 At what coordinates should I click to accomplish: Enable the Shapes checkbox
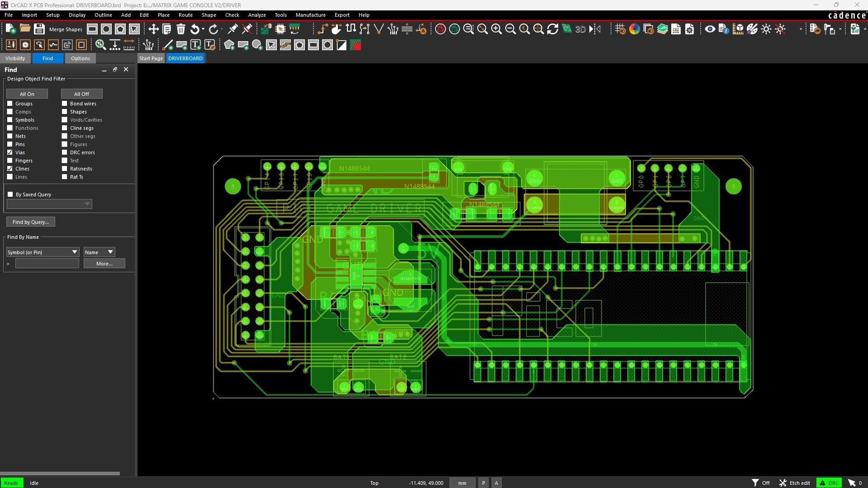(x=65, y=112)
